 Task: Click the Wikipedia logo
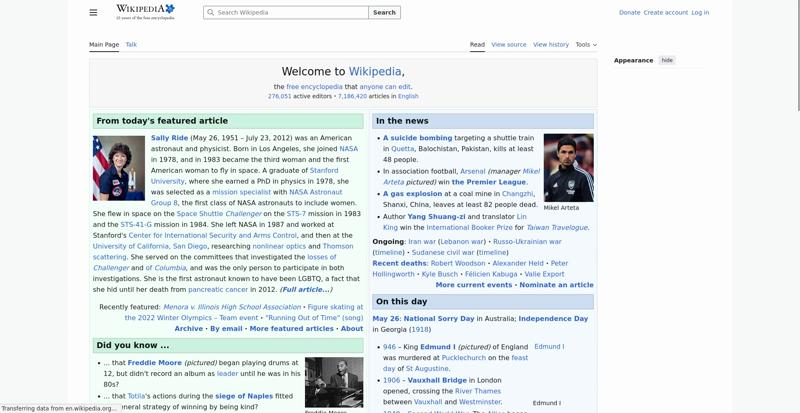[x=145, y=12]
